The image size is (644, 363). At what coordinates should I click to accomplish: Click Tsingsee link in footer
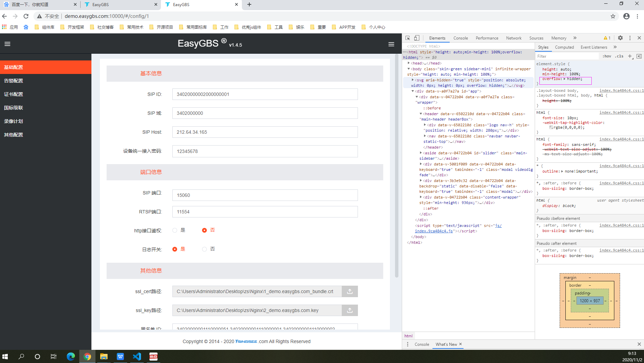pyautogui.click(x=246, y=341)
